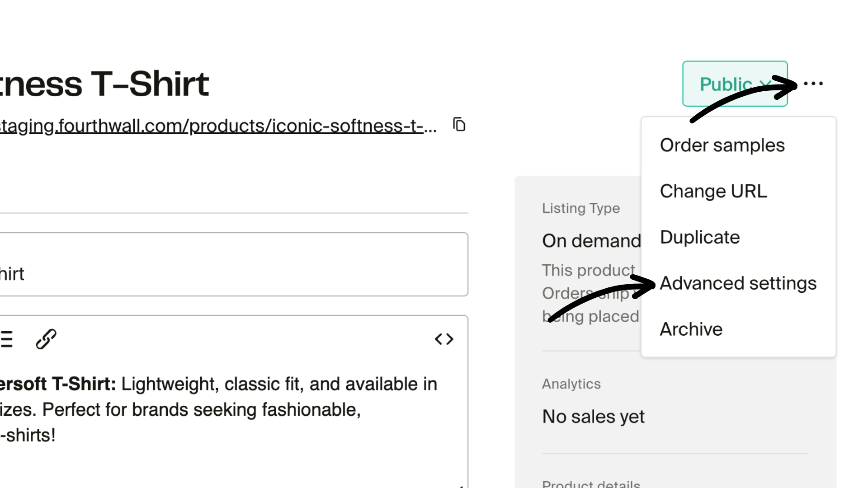Copy the product URL using the copy icon
Screen dimensions: 868x488
click(459, 125)
